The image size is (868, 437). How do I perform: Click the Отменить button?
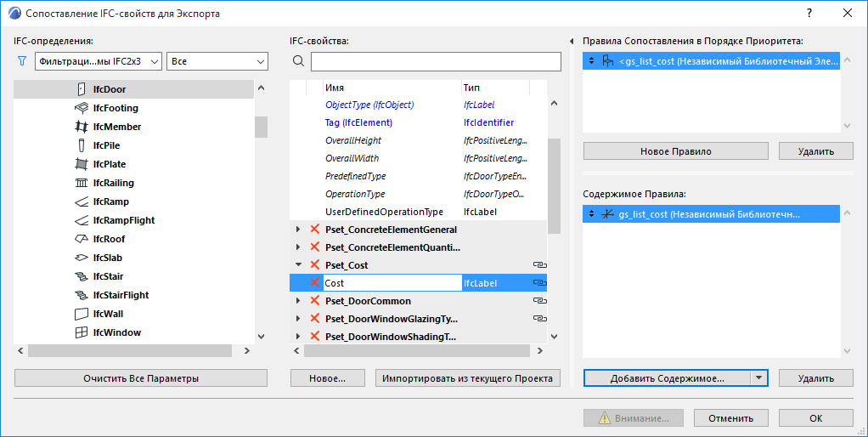730,418
